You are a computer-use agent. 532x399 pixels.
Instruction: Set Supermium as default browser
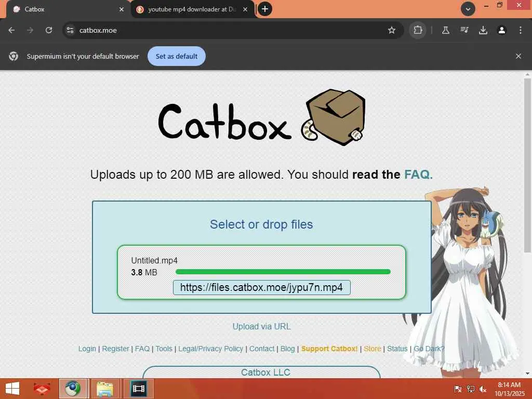click(x=177, y=56)
